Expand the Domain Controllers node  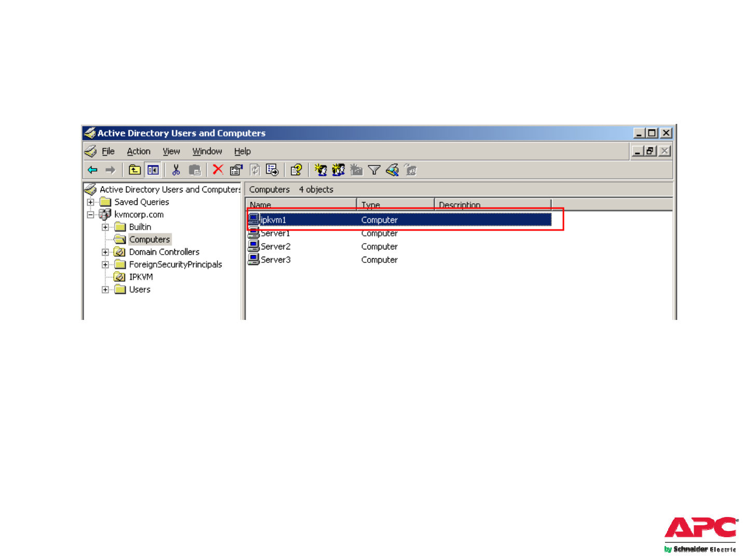tap(105, 252)
